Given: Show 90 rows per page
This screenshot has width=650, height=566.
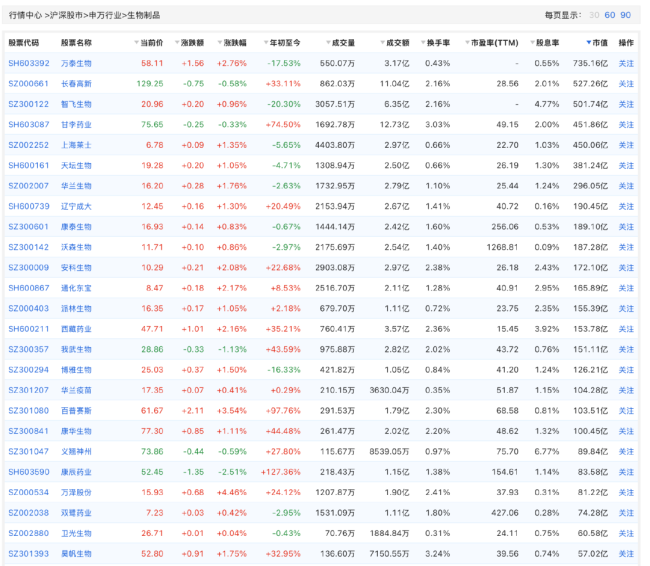Looking at the screenshot, I should pyautogui.click(x=625, y=15).
